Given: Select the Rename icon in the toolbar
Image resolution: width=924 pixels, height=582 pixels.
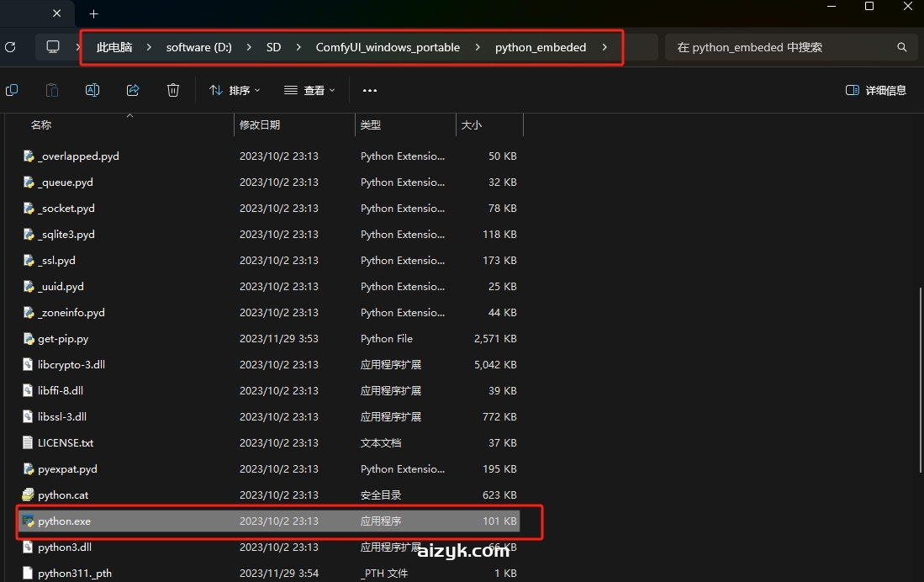Looking at the screenshot, I should pos(92,89).
